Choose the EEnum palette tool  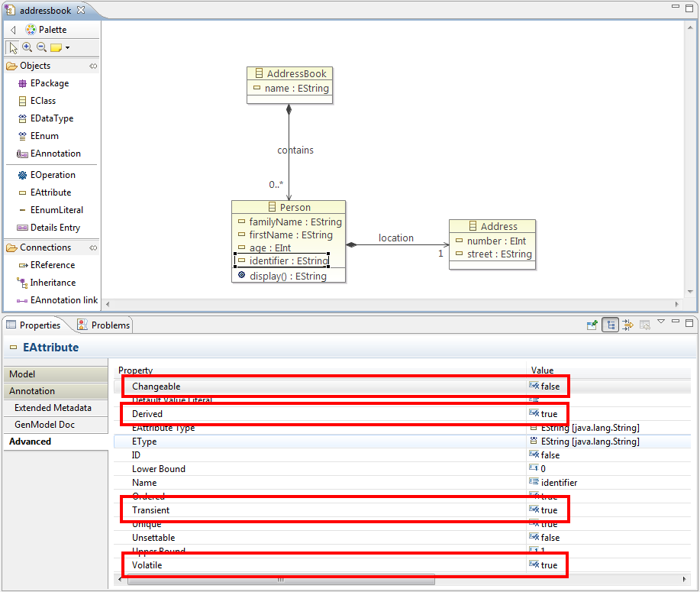[44, 136]
